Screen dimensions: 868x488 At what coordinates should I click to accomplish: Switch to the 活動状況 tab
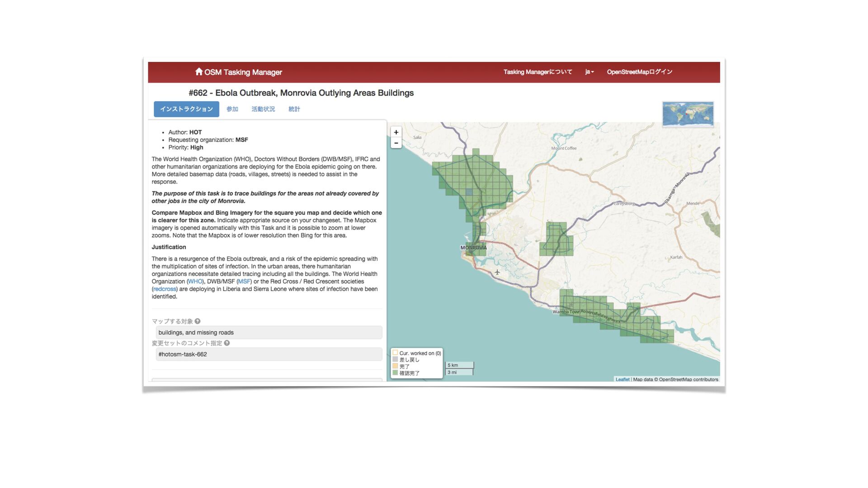coord(263,109)
